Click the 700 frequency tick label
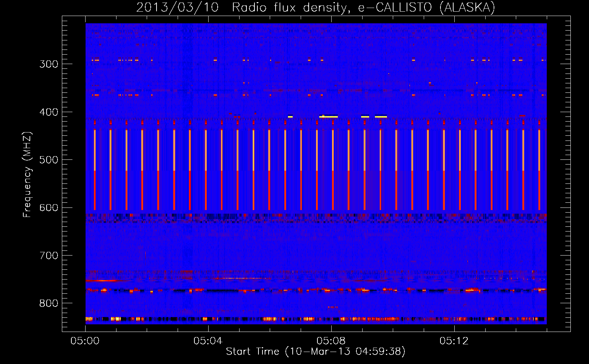The width and height of the screenshot is (589, 364). click(x=49, y=256)
